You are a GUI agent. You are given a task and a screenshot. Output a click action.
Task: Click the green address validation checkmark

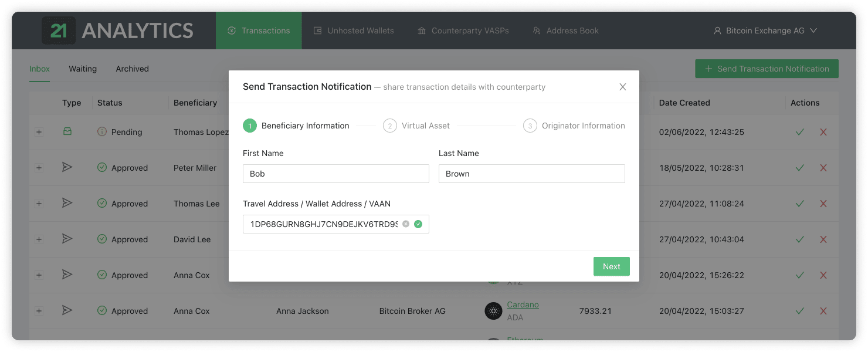coord(418,224)
